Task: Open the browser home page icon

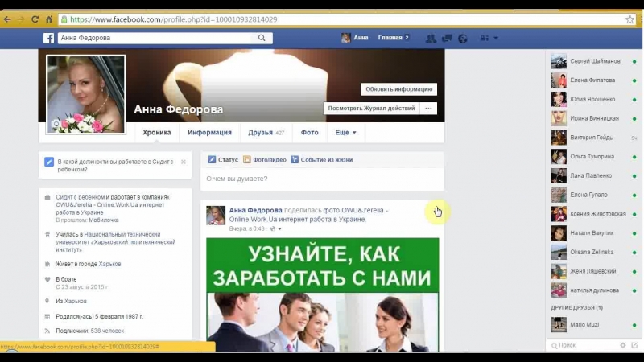Action: point(49,19)
